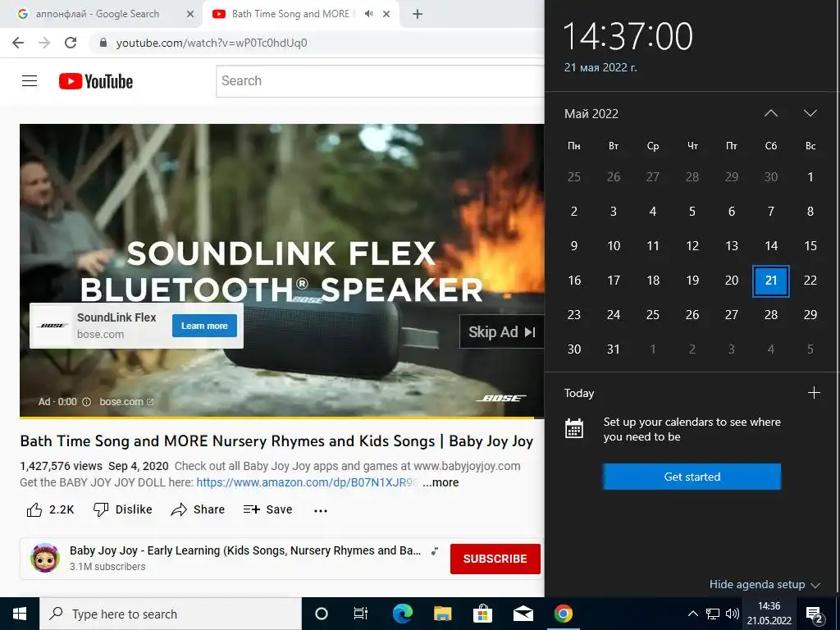This screenshot has width=840, height=630.
Task: Open the three-dot more actions menu
Action: pos(321,510)
